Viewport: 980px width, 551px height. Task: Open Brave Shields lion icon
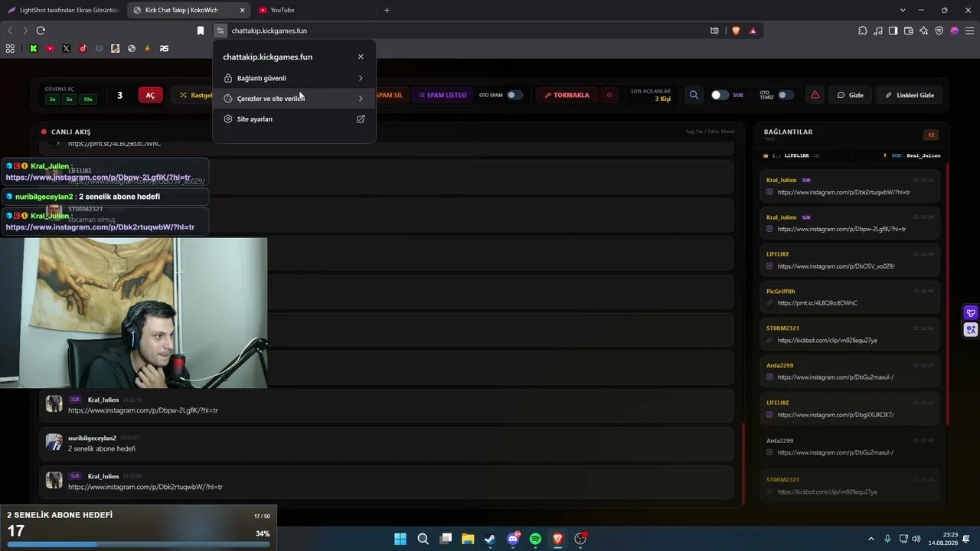[x=736, y=31]
